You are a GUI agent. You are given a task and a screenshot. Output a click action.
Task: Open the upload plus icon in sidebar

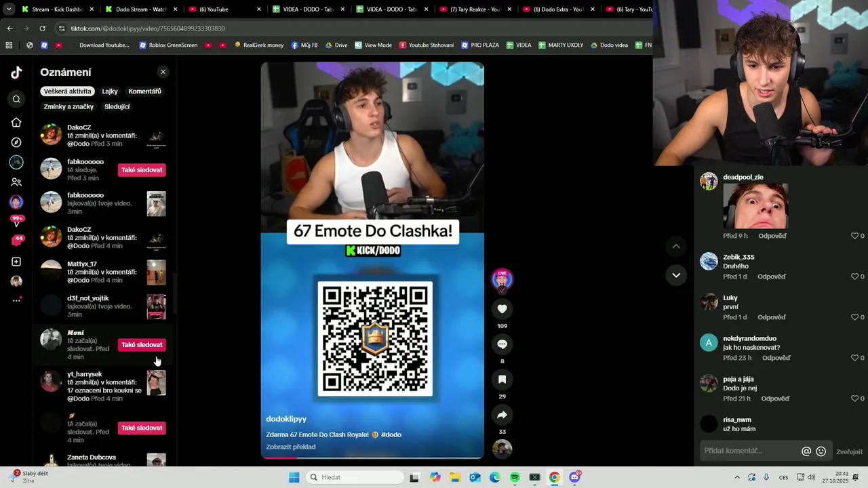(16, 262)
